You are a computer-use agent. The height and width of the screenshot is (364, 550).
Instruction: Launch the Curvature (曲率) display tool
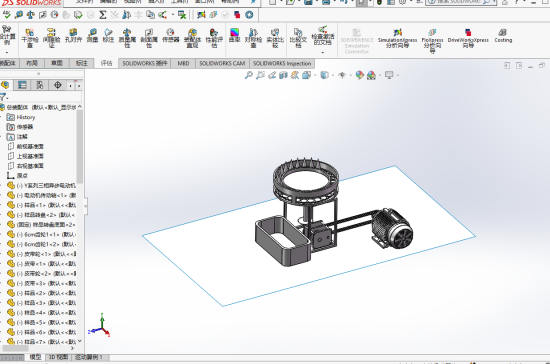coord(234,35)
